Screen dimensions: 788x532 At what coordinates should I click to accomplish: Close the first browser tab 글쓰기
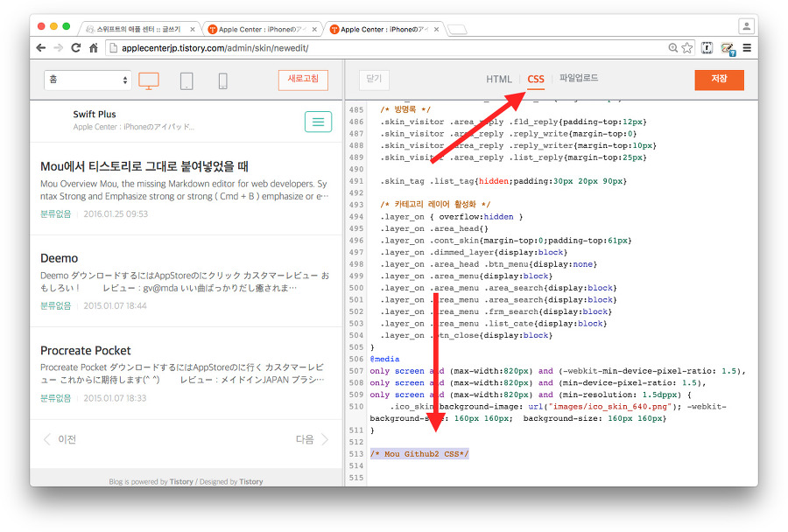coord(192,30)
